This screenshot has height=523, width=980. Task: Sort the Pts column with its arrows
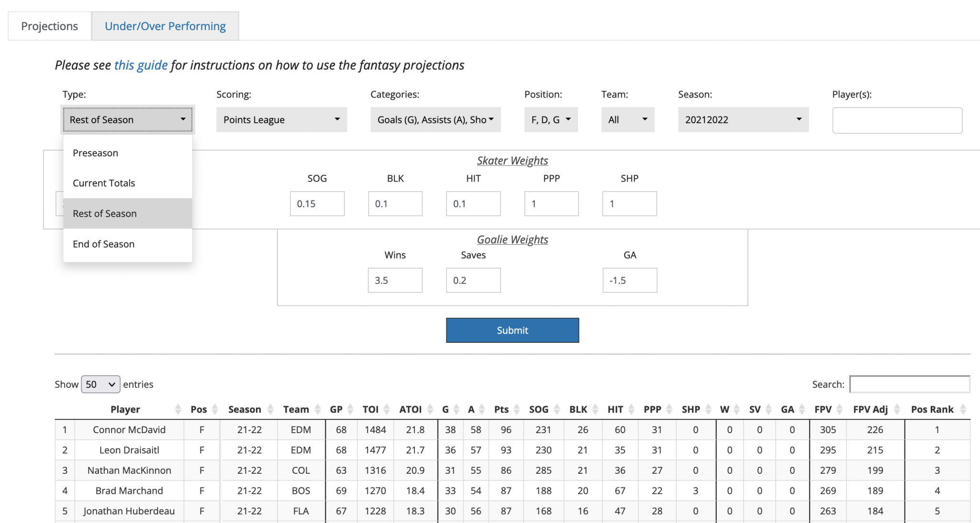[x=516, y=409]
